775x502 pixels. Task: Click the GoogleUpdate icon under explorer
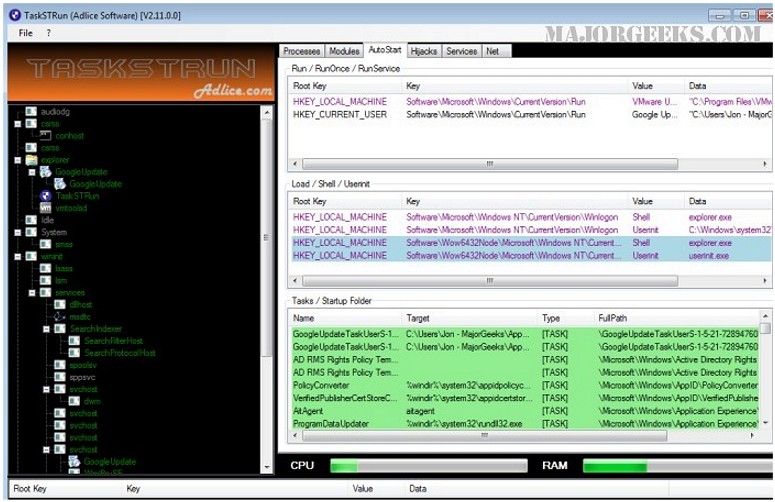point(45,171)
